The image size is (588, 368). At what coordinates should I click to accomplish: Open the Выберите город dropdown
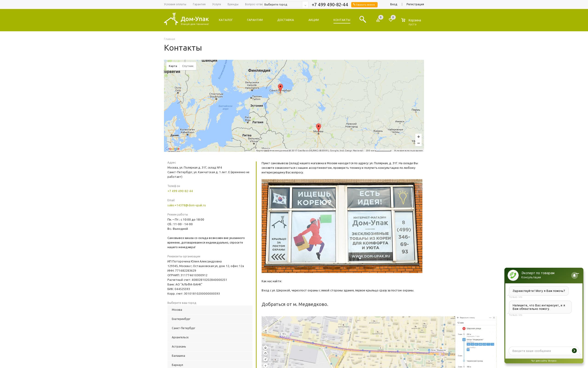click(285, 5)
